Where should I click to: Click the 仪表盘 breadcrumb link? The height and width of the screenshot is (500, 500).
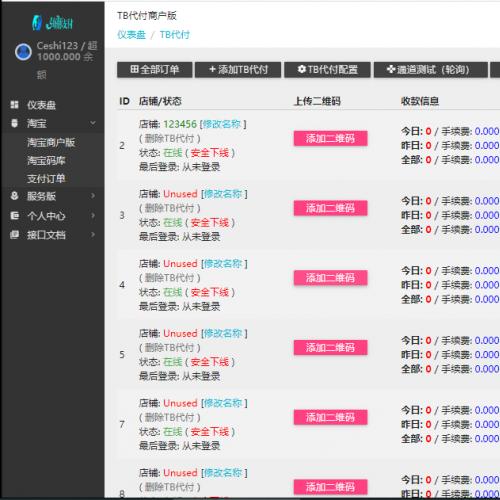click(131, 35)
